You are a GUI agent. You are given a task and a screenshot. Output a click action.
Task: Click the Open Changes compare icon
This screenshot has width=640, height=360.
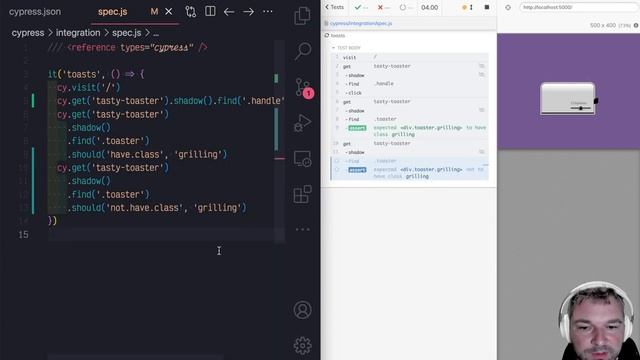click(x=191, y=12)
